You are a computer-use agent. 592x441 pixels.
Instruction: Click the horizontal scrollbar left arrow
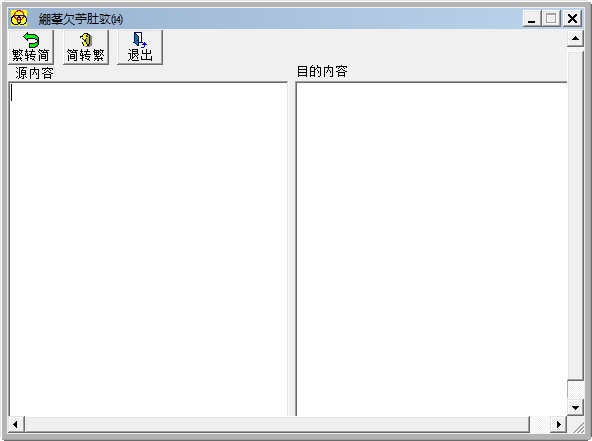[15, 424]
